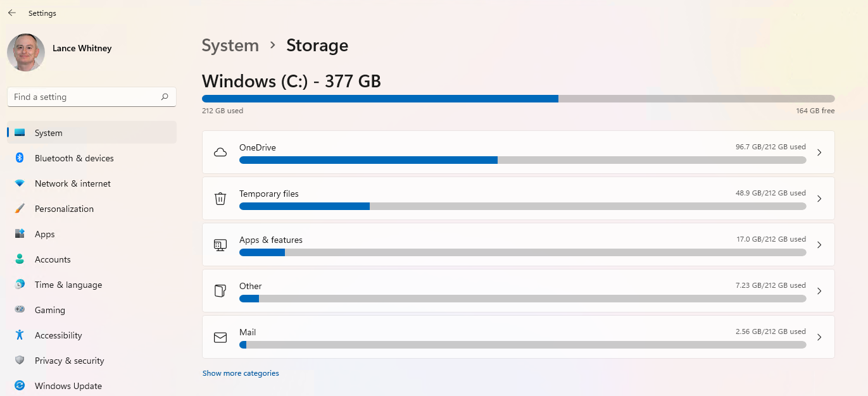This screenshot has width=868, height=396.
Task: Click the Apps & features icon
Action: click(x=220, y=245)
